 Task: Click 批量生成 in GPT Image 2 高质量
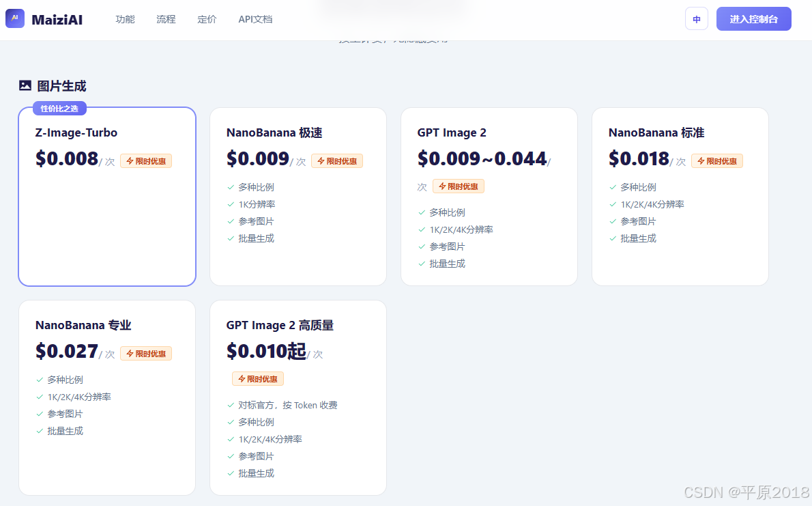tap(257, 474)
